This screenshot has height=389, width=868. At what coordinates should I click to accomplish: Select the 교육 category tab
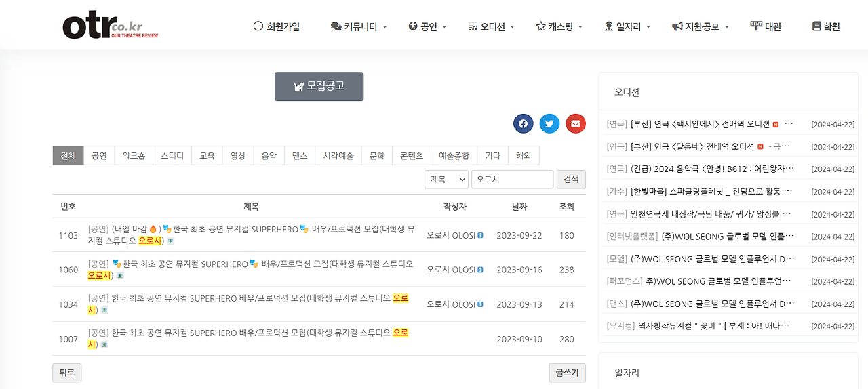(x=207, y=155)
